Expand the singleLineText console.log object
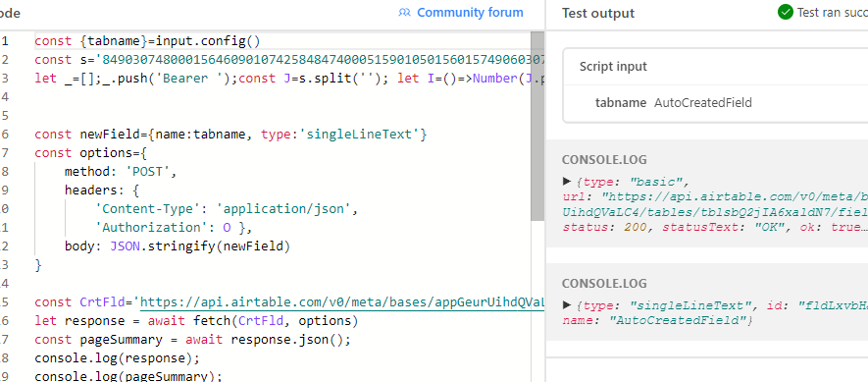This screenshot has height=382, width=868. tap(566, 304)
